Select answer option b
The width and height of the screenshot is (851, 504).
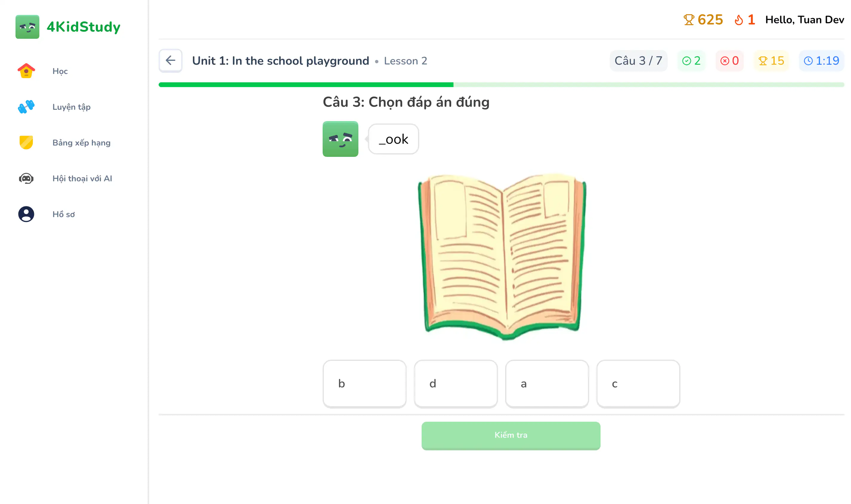(x=365, y=384)
